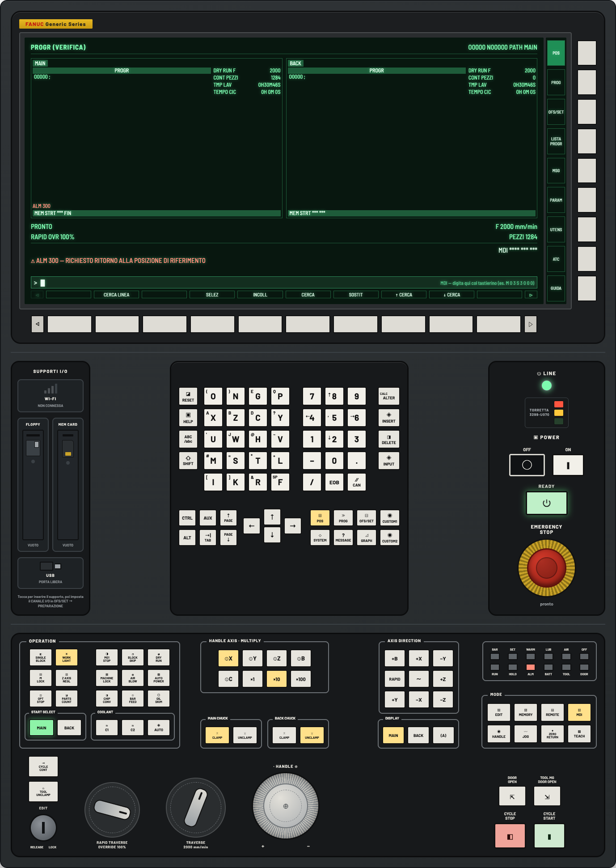616x868 pixels.
Task: Click the green CYCLE START button
Action: (549, 836)
